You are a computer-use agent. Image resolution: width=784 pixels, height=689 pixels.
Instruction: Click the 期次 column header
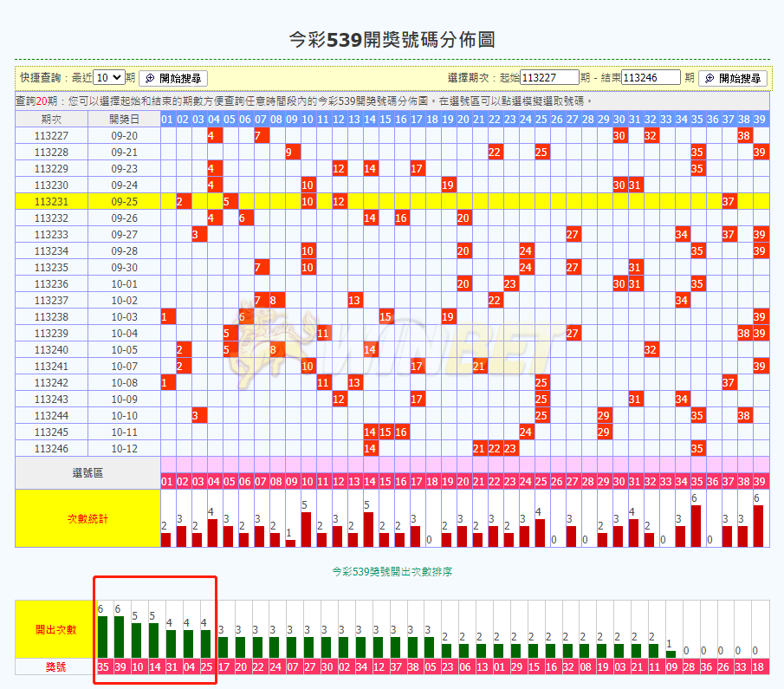pos(51,119)
